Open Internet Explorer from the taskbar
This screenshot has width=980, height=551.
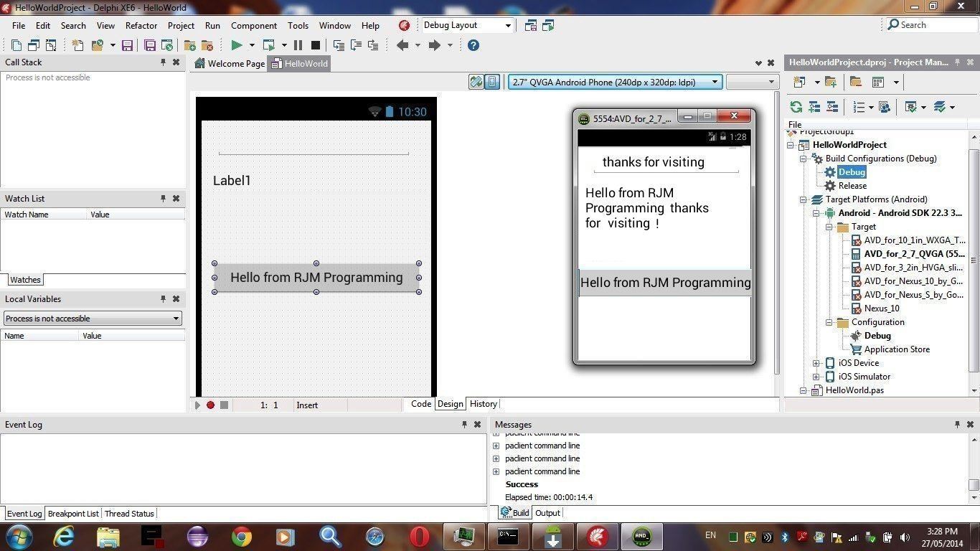click(64, 536)
